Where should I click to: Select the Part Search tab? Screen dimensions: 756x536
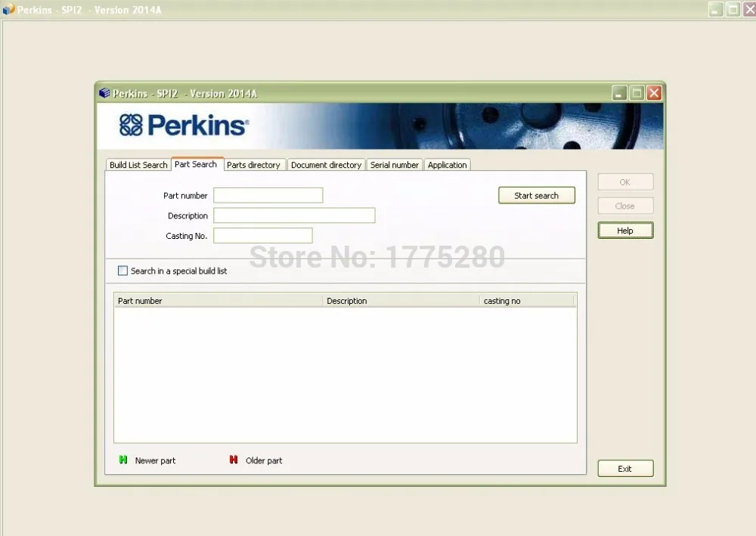tap(197, 164)
